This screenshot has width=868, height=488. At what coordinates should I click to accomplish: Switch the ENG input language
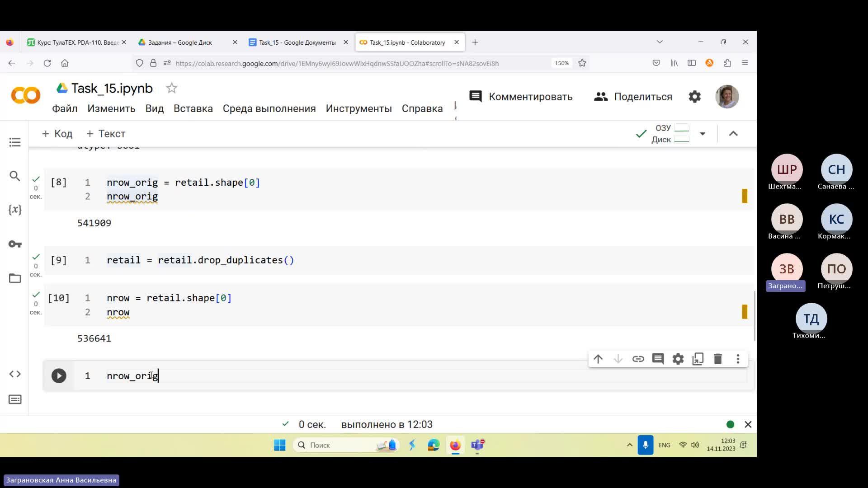[664, 445]
